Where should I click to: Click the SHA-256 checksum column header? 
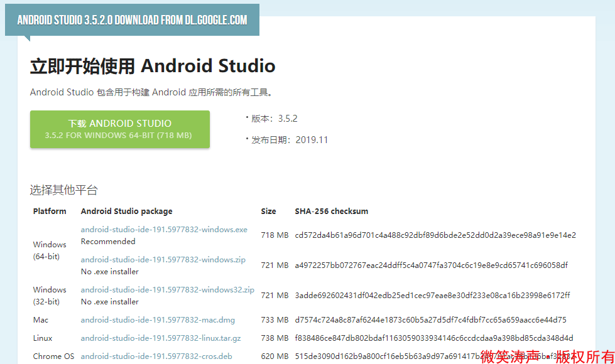[332, 211]
